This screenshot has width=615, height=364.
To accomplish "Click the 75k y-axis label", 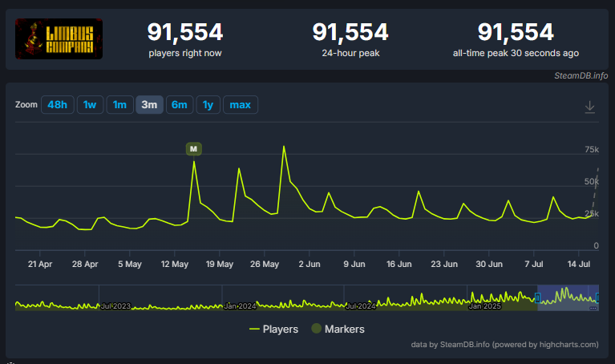I will tap(592, 149).
